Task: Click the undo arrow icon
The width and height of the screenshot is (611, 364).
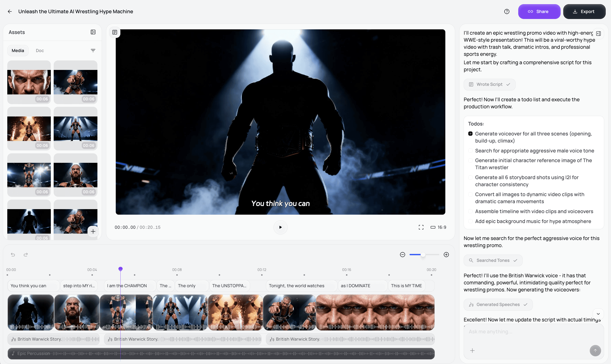Action: click(13, 255)
